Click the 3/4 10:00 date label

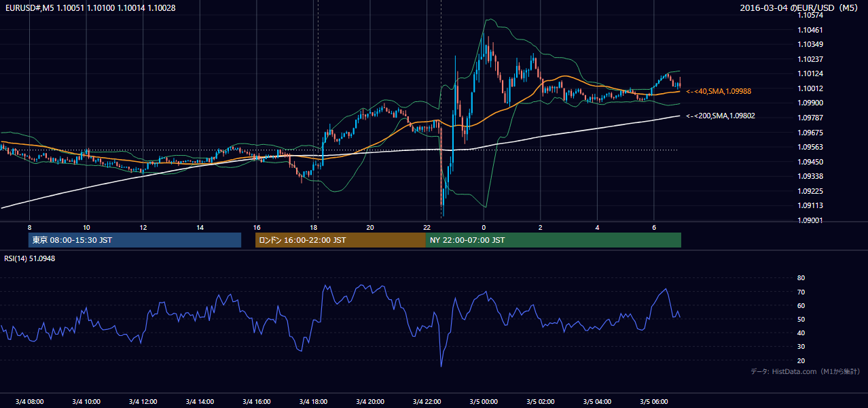click(x=86, y=401)
